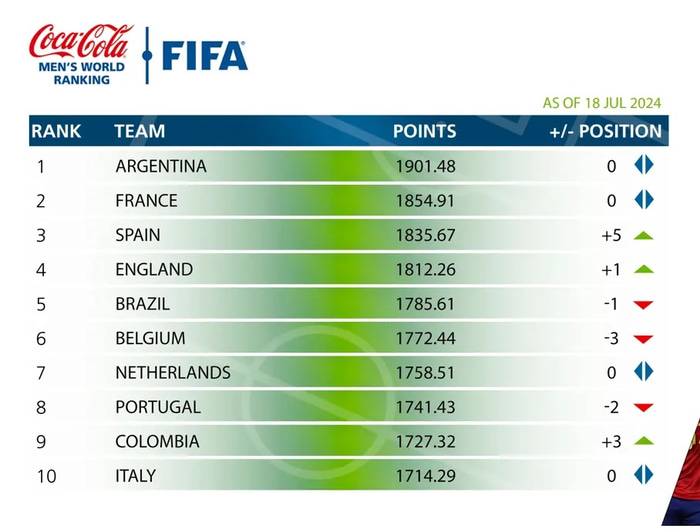Open the NETHERLANDS team name
Viewport: 700px width, 532px height.
(173, 373)
